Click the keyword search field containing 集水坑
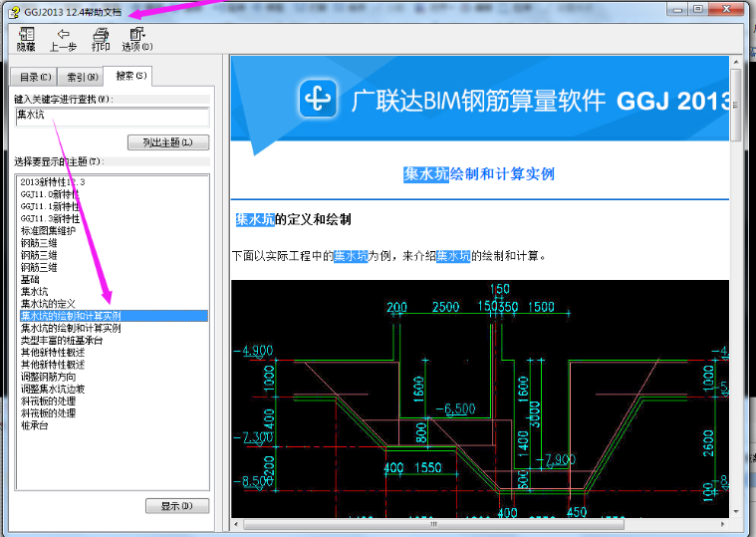The width and height of the screenshot is (756, 537). pos(113,117)
